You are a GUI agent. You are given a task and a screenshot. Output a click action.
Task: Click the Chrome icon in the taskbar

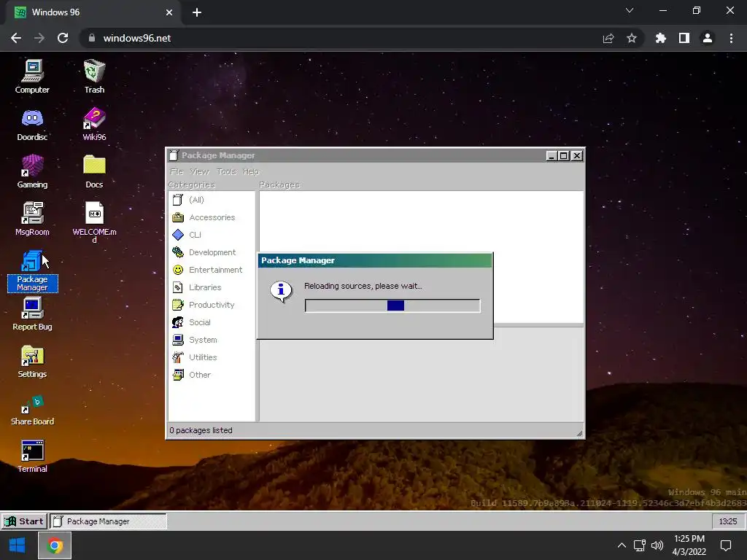pos(55,545)
